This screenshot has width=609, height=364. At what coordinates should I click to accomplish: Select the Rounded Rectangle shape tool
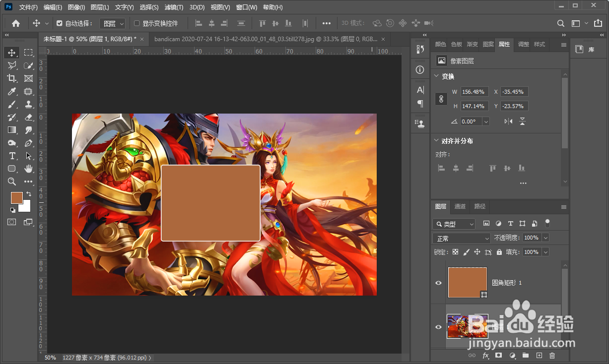(x=12, y=169)
